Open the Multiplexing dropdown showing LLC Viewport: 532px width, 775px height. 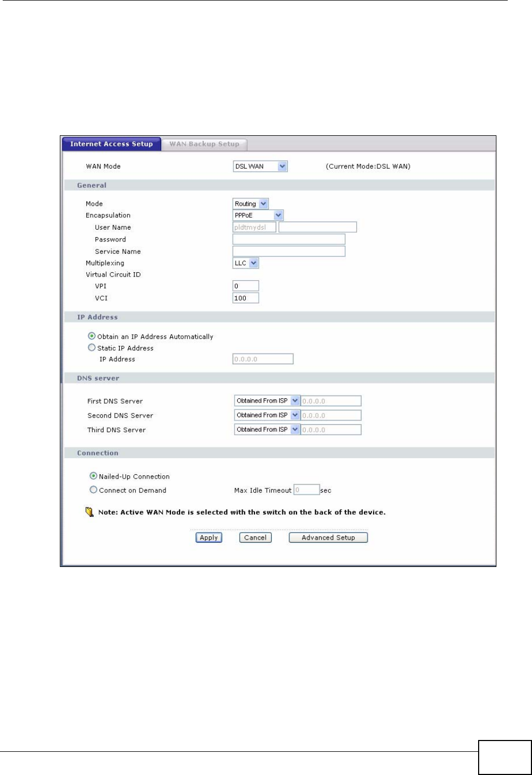tap(246, 263)
